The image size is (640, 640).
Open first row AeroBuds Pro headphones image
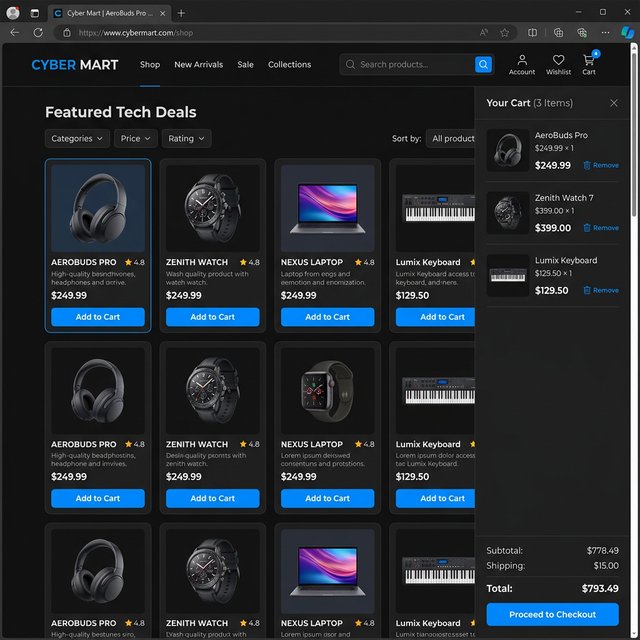click(98, 208)
